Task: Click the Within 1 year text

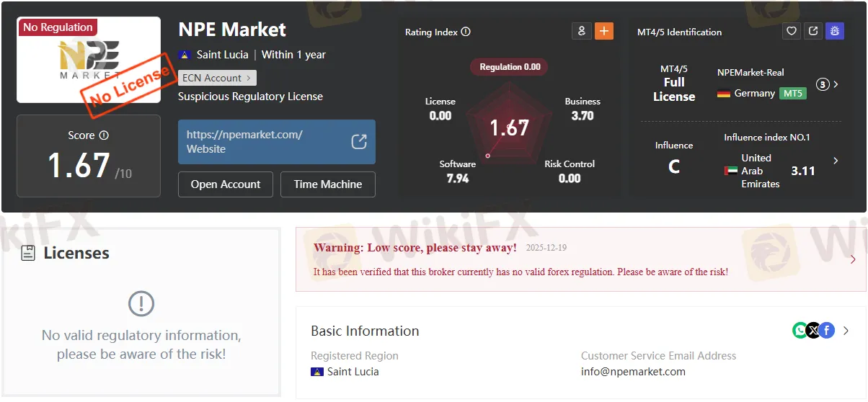Action: point(293,55)
